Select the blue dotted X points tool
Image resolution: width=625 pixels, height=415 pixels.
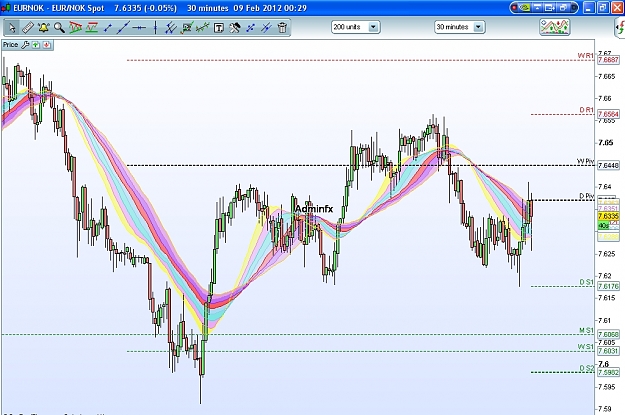click(x=251, y=28)
